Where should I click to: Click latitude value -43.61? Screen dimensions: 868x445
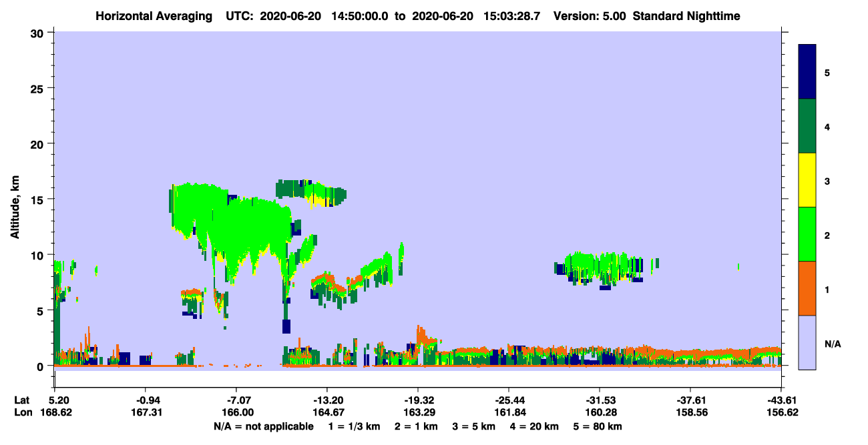[x=781, y=400]
